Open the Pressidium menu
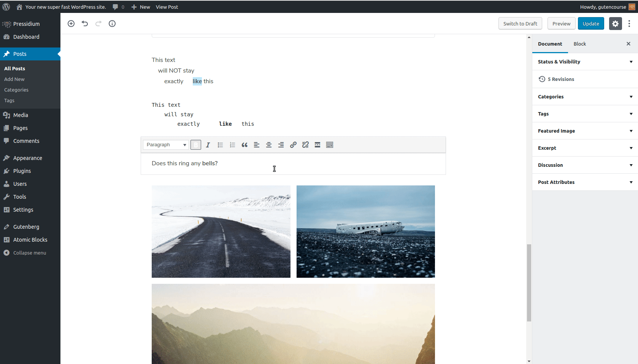Screen dimensions: 638x364 pos(30,24)
